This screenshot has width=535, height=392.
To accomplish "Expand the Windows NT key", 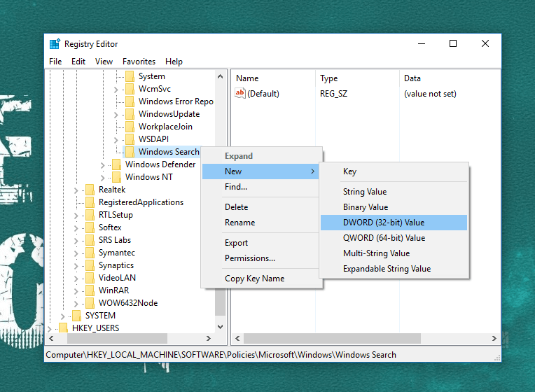I will pyautogui.click(x=103, y=178).
